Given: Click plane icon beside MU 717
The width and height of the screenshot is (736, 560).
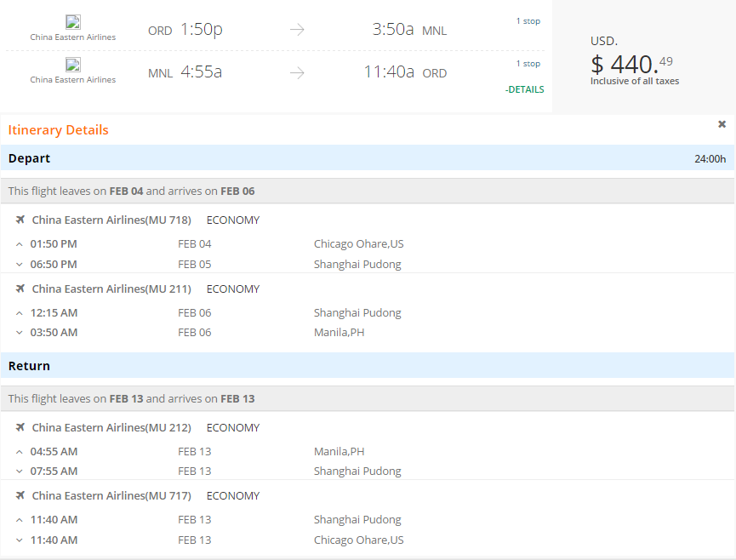Looking at the screenshot, I should coord(20,495).
